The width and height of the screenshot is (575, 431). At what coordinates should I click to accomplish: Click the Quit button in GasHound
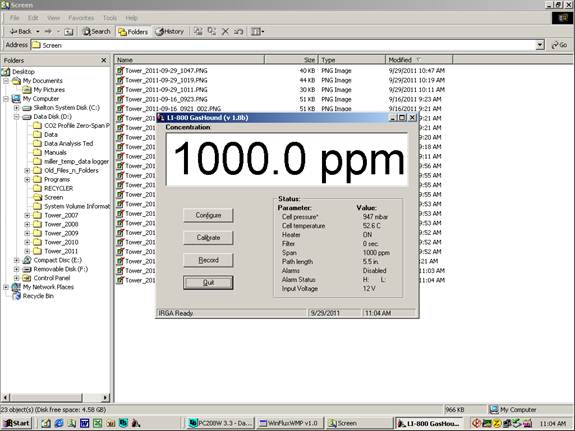tap(208, 283)
